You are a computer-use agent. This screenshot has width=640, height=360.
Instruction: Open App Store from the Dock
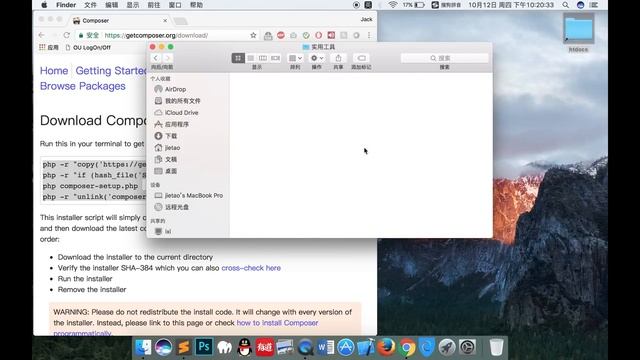click(346, 347)
